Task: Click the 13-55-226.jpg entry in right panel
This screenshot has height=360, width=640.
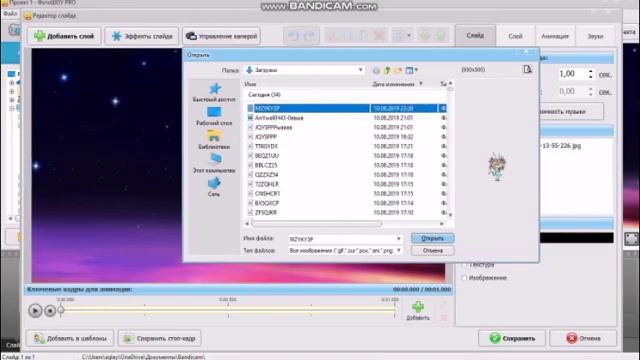Action: [561, 146]
